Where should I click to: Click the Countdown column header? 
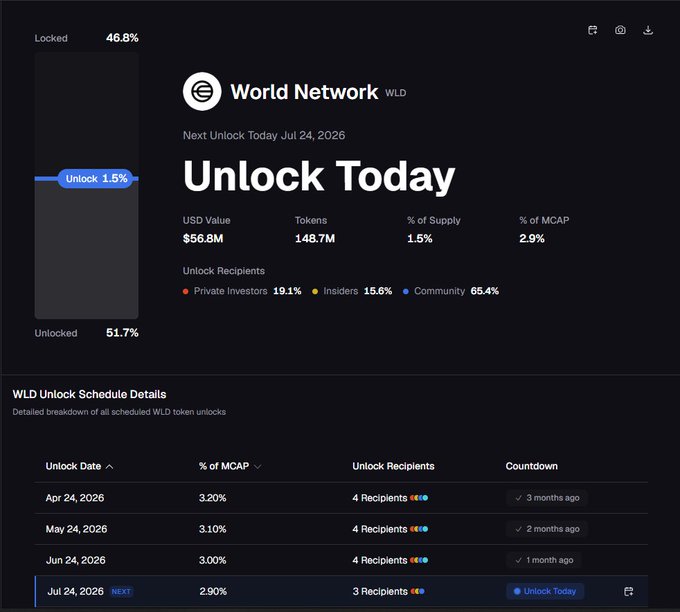click(532, 466)
